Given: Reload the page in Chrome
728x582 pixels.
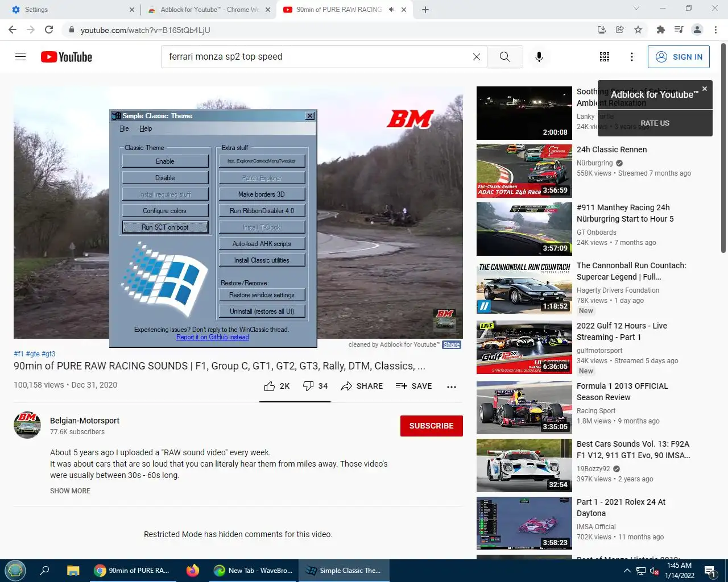Looking at the screenshot, I should point(49,30).
